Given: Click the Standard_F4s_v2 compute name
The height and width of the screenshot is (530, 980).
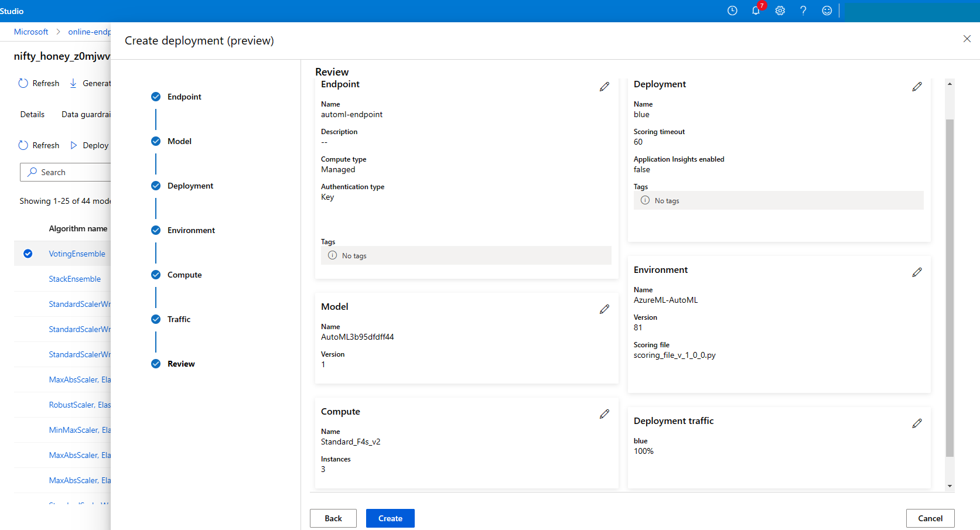Looking at the screenshot, I should click(350, 442).
